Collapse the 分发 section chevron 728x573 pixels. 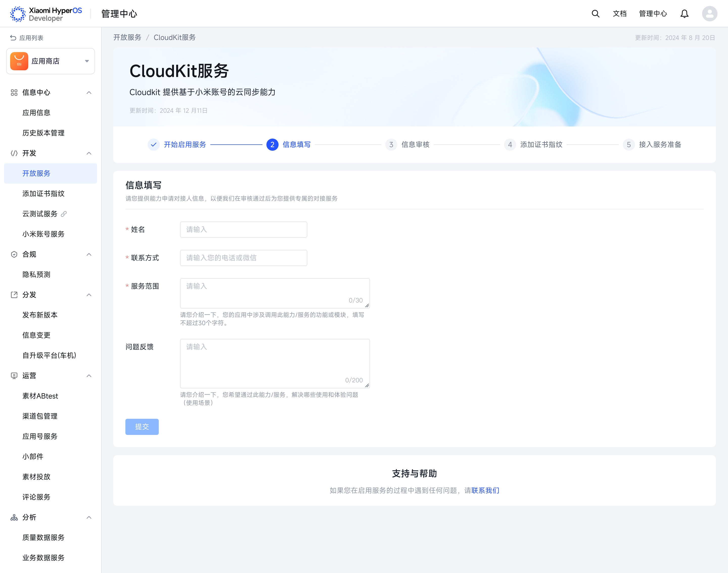(89, 295)
